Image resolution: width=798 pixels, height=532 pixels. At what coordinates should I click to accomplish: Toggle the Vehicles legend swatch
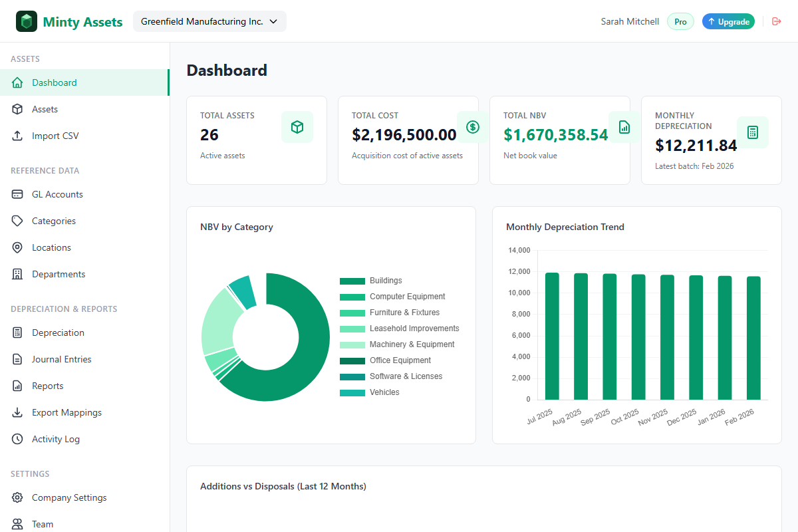[x=352, y=393]
